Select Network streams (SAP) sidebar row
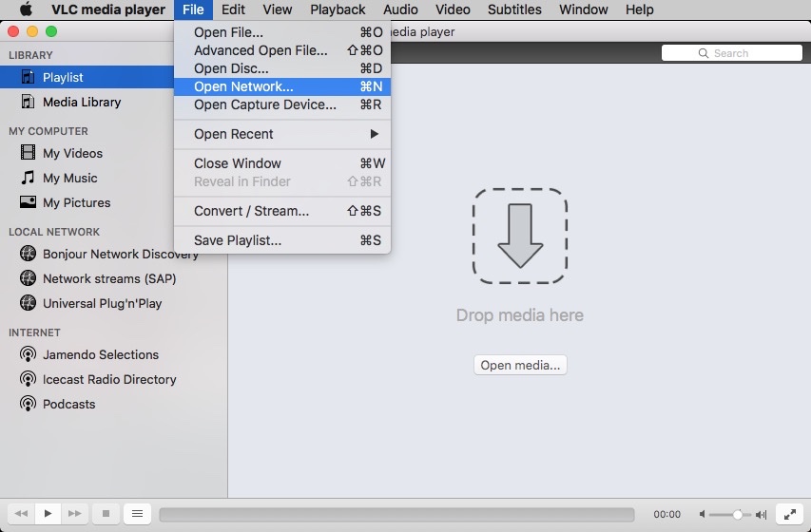The width and height of the screenshot is (811, 532). 113,278
